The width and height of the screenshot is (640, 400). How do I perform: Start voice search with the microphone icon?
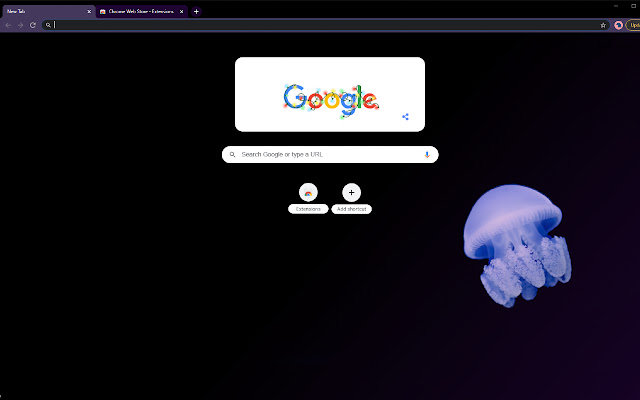coord(427,155)
